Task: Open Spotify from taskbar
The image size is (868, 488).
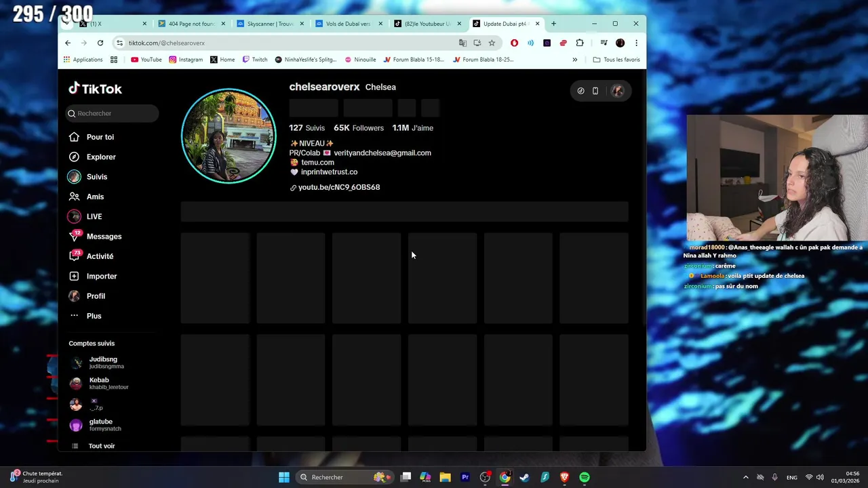Action: 585,477
